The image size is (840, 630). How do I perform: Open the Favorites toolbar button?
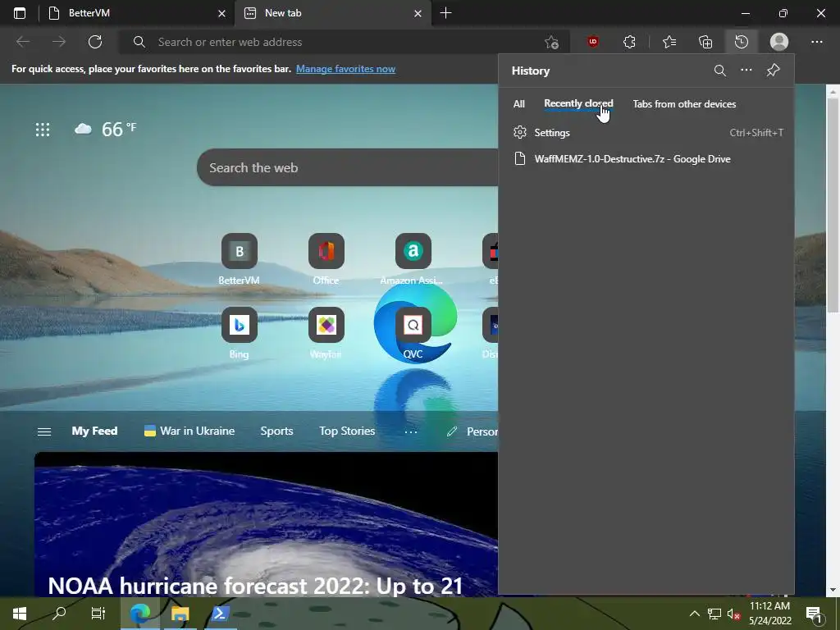pos(669,42)
